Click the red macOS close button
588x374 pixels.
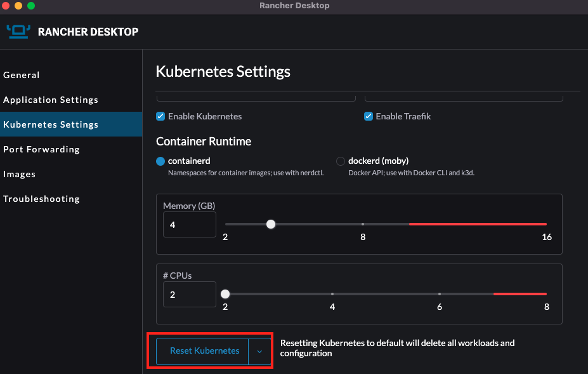(6, 6)
